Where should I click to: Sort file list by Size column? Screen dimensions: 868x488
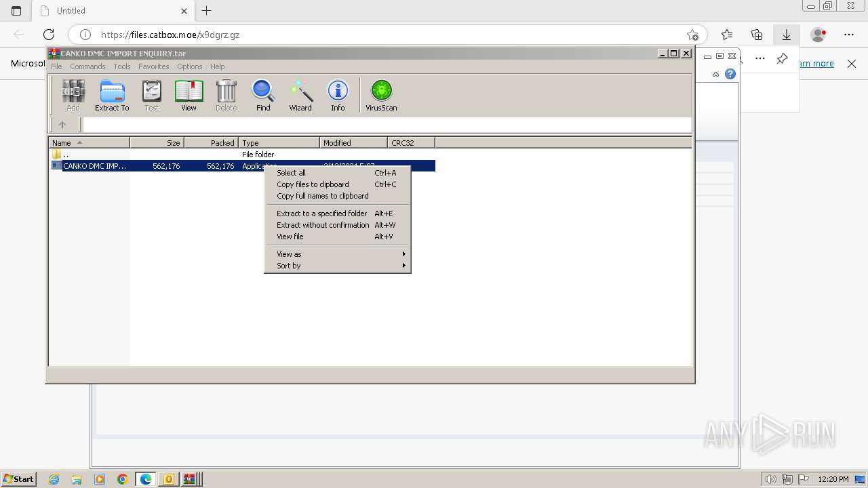[x=157, y=142]
